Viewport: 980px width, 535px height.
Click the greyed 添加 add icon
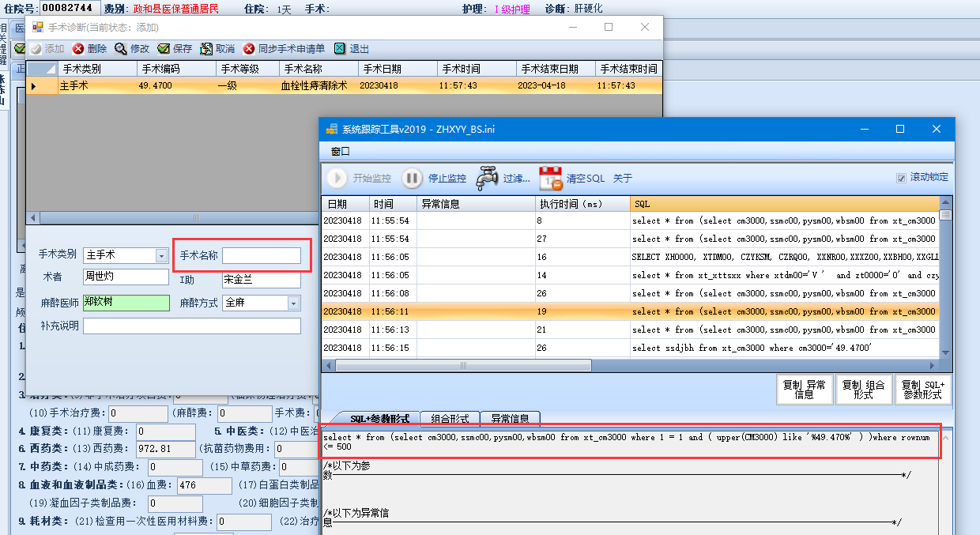(36, 49)
